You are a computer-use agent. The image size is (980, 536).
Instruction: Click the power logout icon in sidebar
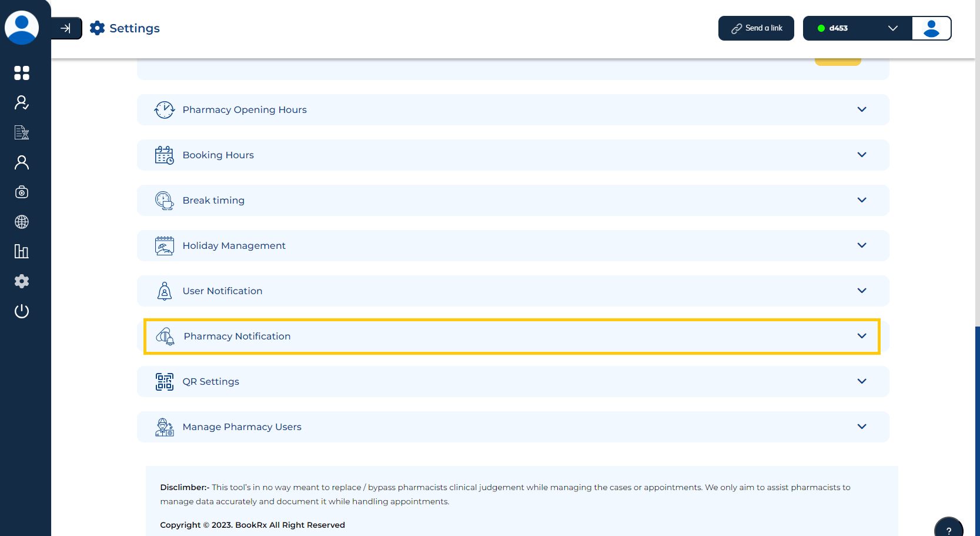coord(22,311)
